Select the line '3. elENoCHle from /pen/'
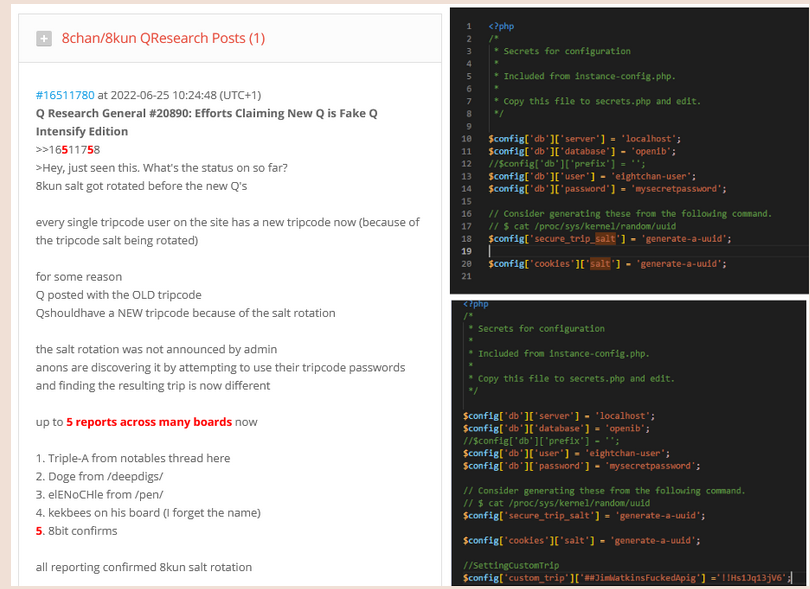 pyautogui.click(x=99, y=494)
